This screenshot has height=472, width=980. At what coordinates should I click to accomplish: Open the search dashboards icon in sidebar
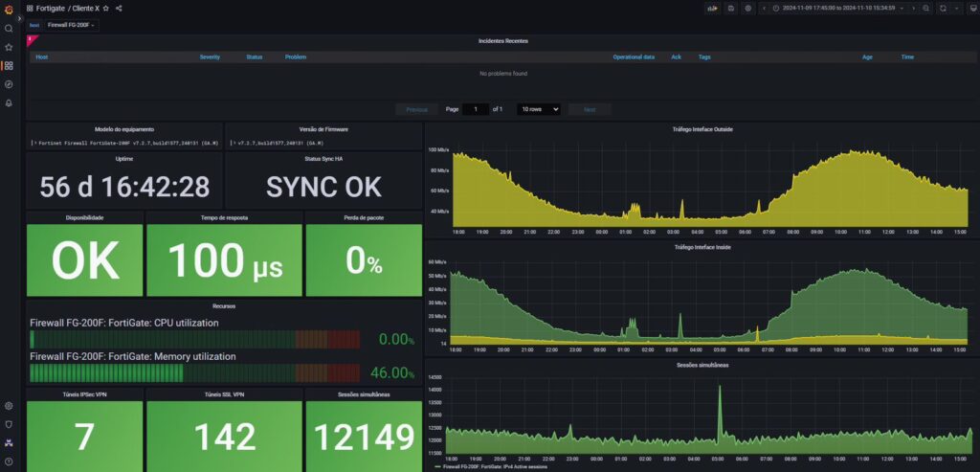click(9, 28)
